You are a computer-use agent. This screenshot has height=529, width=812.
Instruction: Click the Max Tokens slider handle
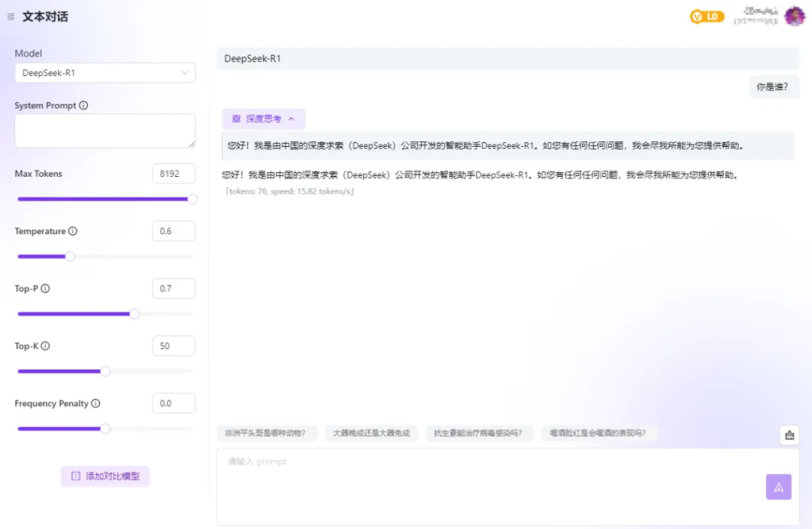(x=192, y=199)
